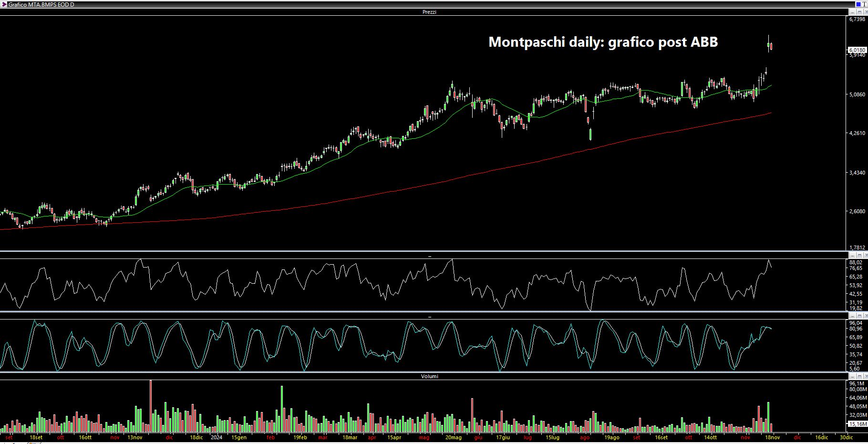
Task: Click the 19feb date on time axis
Action: coord(300,437)
